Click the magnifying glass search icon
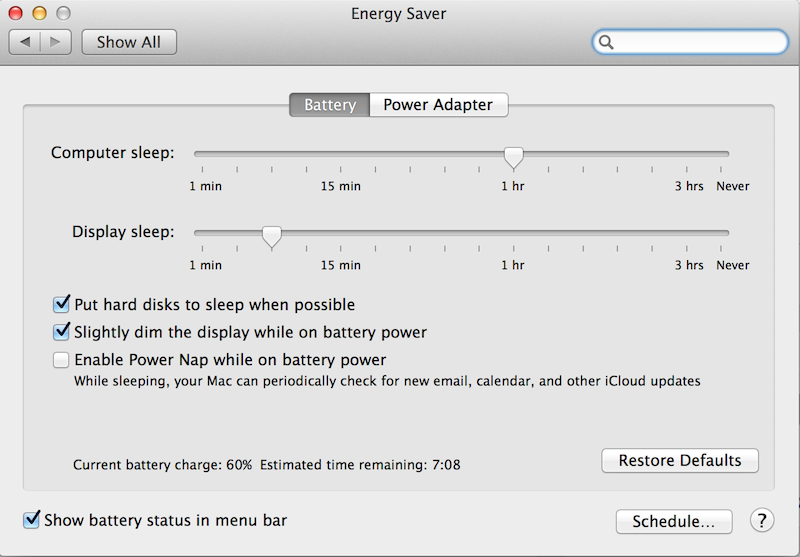The height and width of the screenshot is (557, 800). tap(606, 42)
